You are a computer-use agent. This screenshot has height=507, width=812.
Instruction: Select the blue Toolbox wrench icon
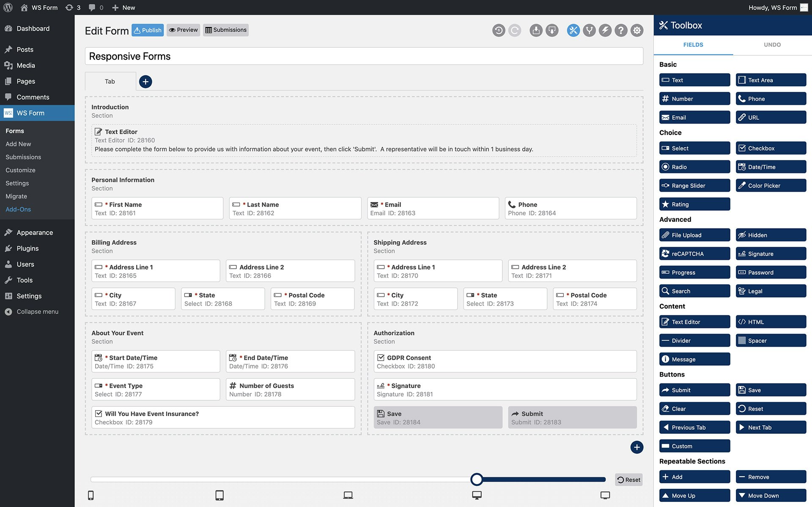[573, 30]
